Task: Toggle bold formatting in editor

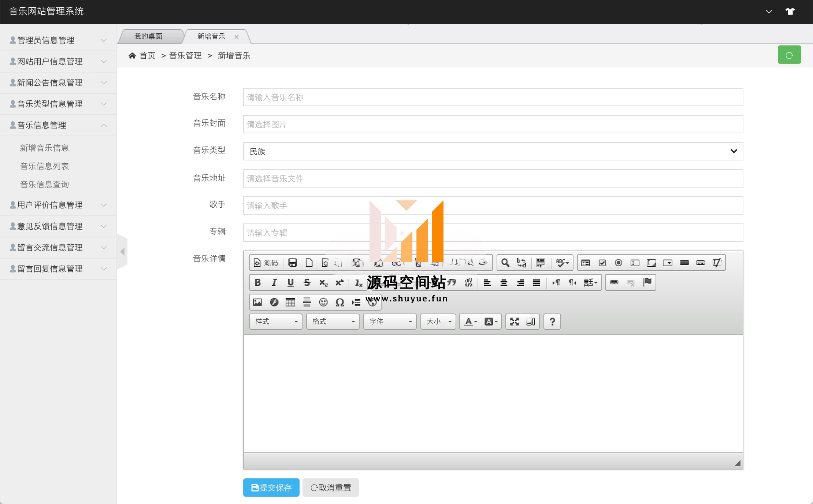Action: click(x=257, y=282)
